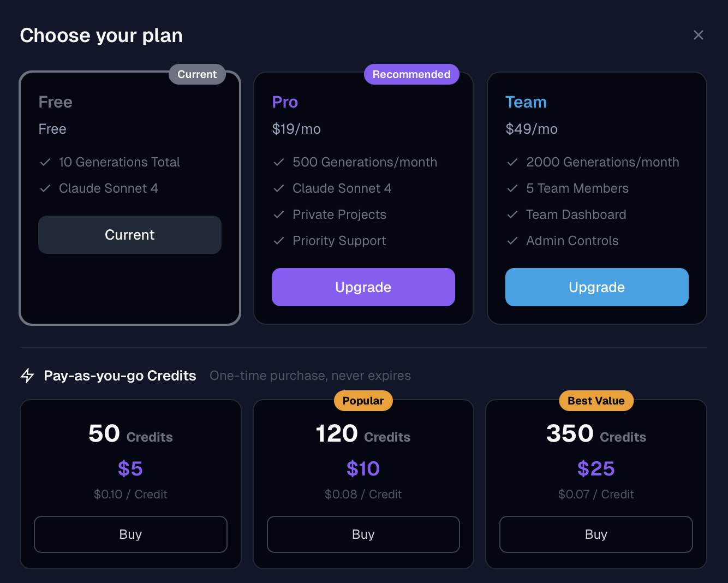Upgrade to the Team plan

click(x=596, y=287)
